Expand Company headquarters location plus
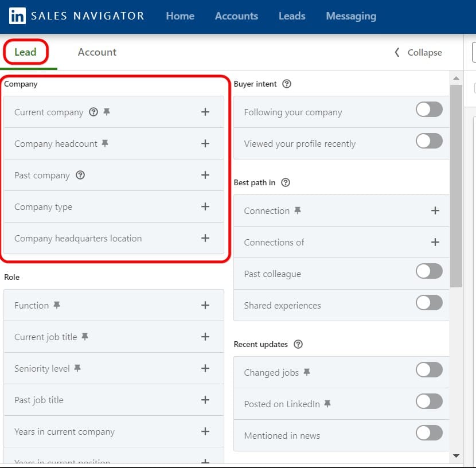 click(205, 238)
